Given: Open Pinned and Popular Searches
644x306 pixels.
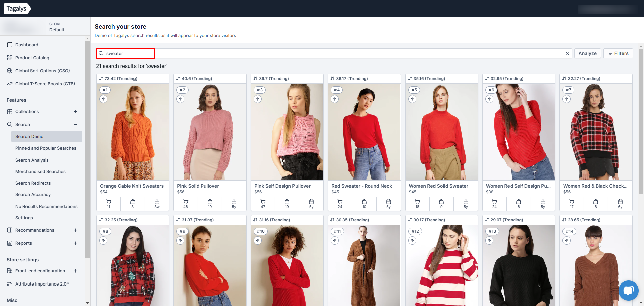Looking at the screenshot, I should [x=46, y=148].
